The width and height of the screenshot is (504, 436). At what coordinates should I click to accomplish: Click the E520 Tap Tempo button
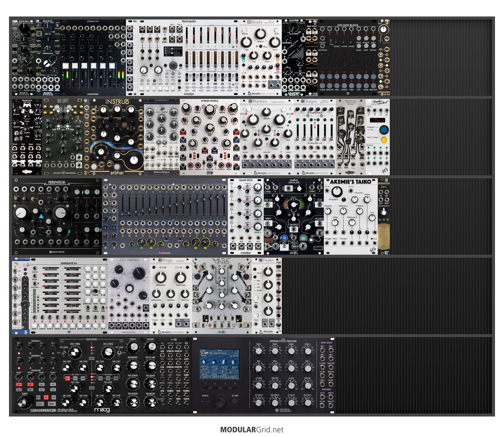point(235,402)
